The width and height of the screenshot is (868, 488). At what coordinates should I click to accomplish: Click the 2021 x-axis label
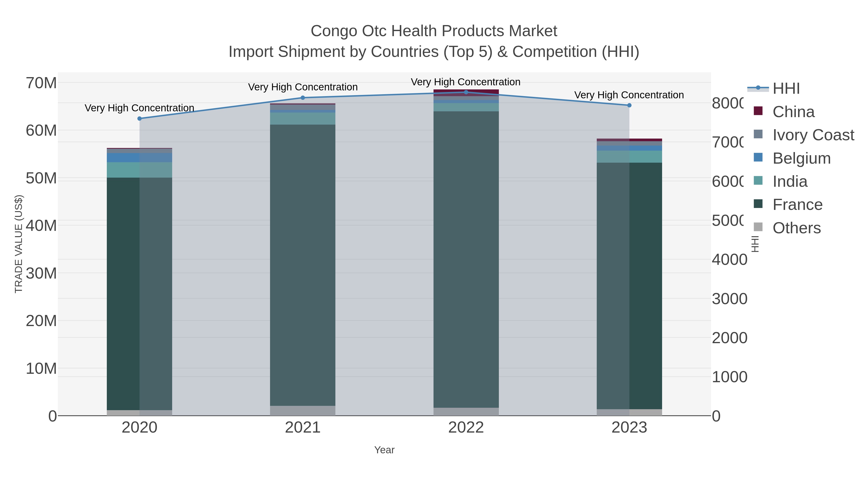click(303, 427)
